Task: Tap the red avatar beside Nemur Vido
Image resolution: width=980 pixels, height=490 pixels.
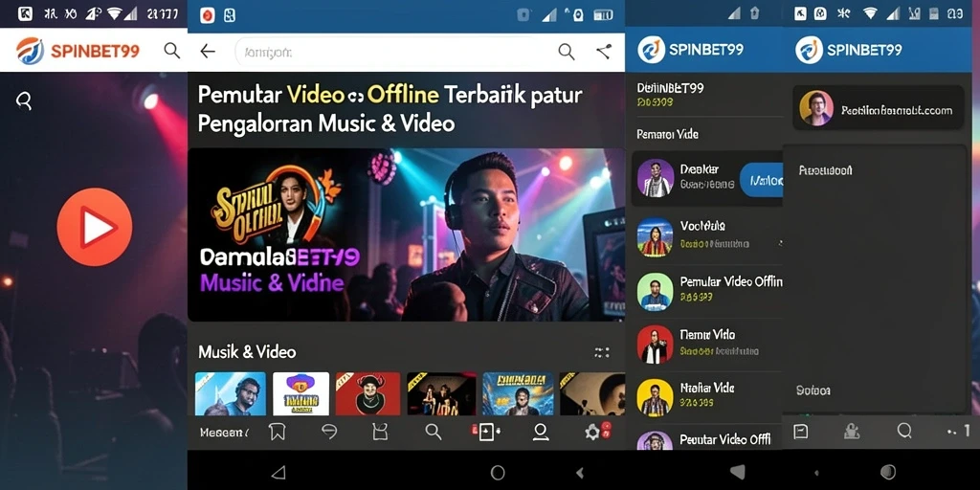Action: 655,345
